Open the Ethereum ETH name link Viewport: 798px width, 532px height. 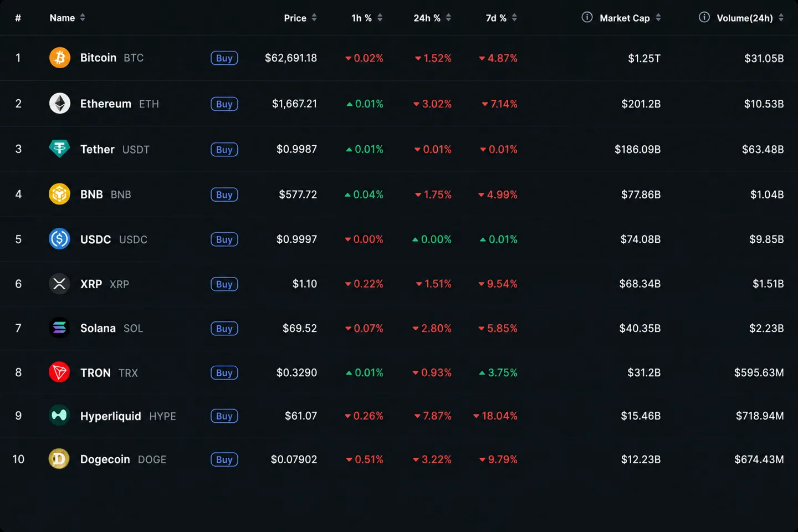tap(120, 104)
